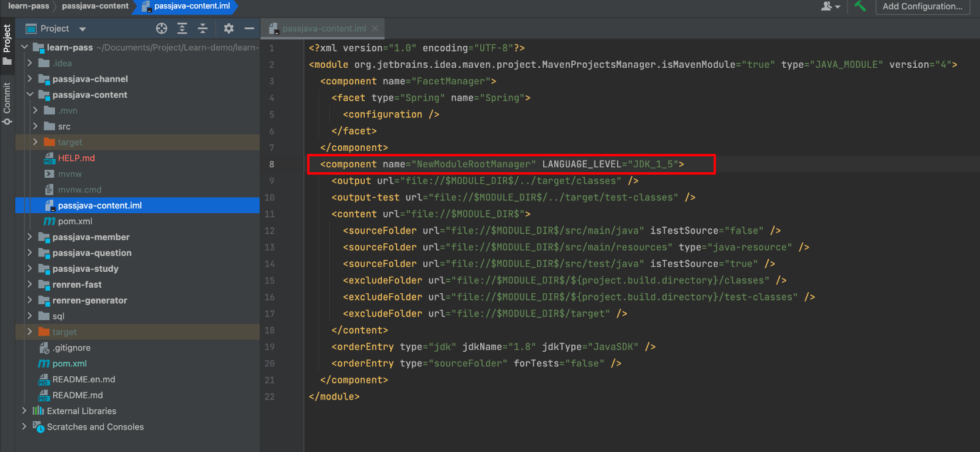Open the Project view type dropdown

click(x=82, y=29)
